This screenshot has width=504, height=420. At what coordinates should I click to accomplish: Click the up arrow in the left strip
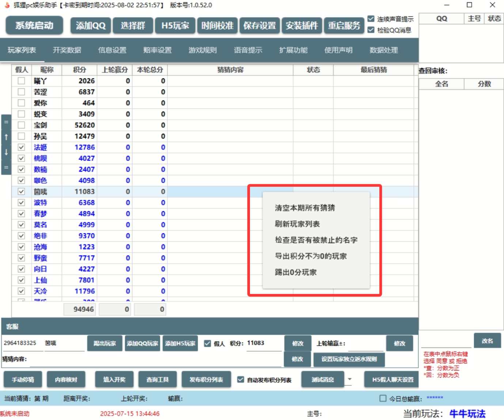(6, 137)
